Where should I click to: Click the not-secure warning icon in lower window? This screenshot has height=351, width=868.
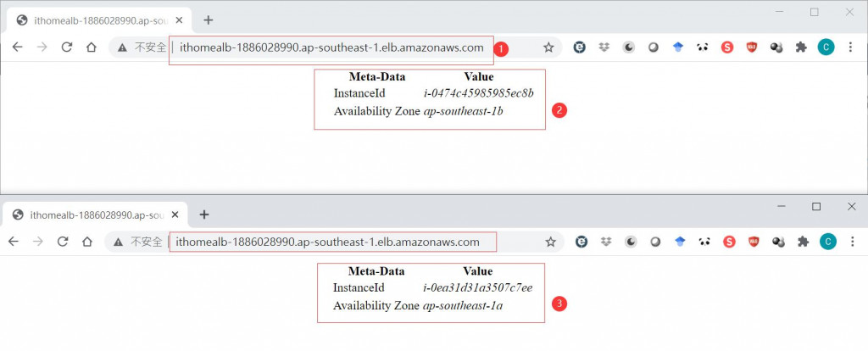(119, 242)
